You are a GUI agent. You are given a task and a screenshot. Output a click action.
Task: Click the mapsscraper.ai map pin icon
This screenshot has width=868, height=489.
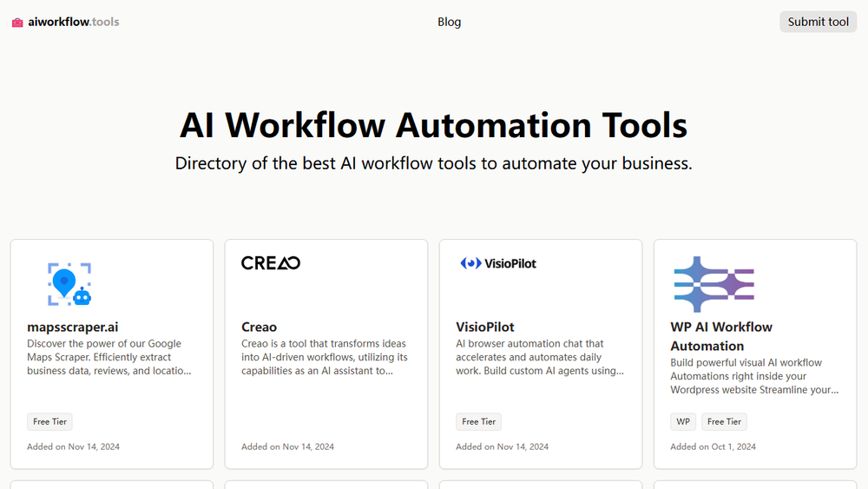pyautogui.click(x=69, y=284)
